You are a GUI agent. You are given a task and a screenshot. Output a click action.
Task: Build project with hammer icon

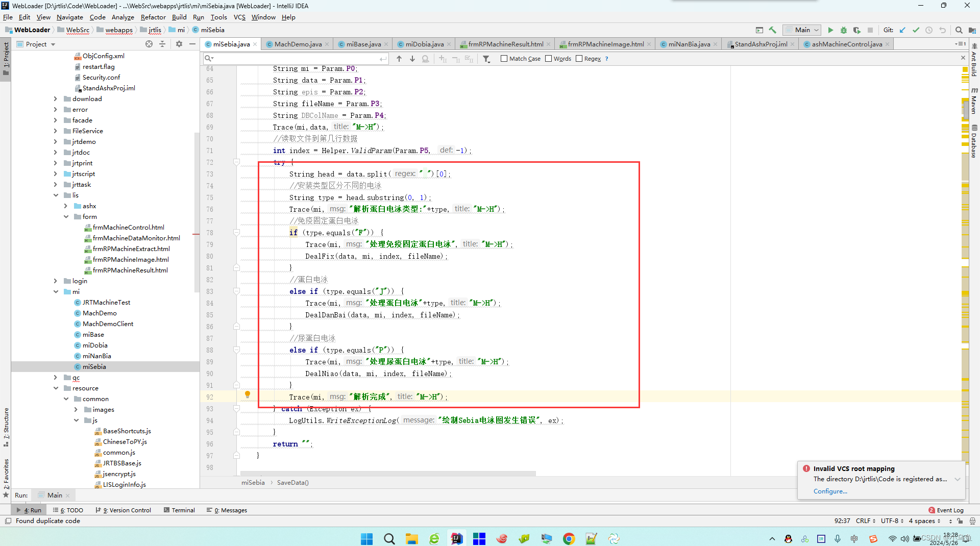tap(773, 30)
